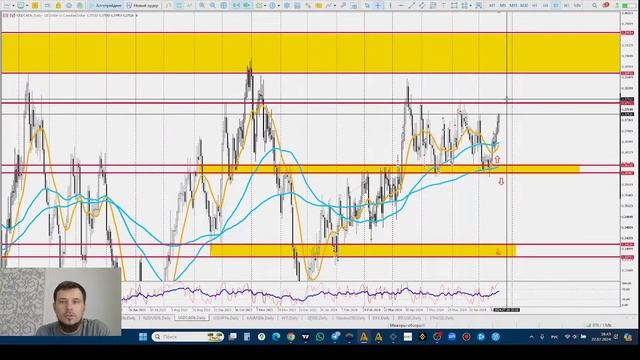Click the yellow lock toolbar icon
Viewport: 640px width, 360px height.
[x=58, y=6]
